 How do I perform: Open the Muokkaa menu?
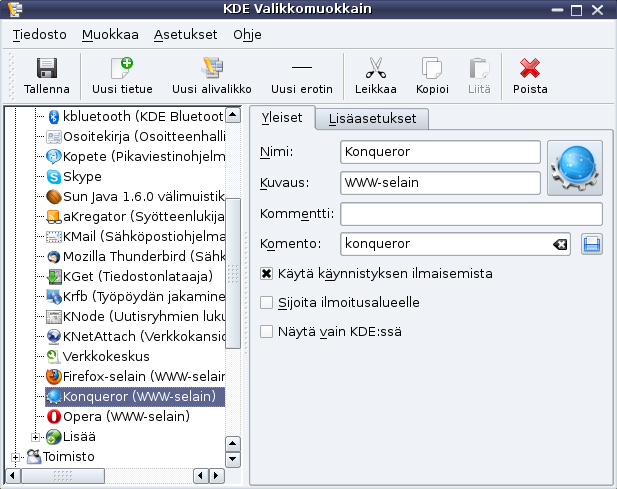[110, 35]
